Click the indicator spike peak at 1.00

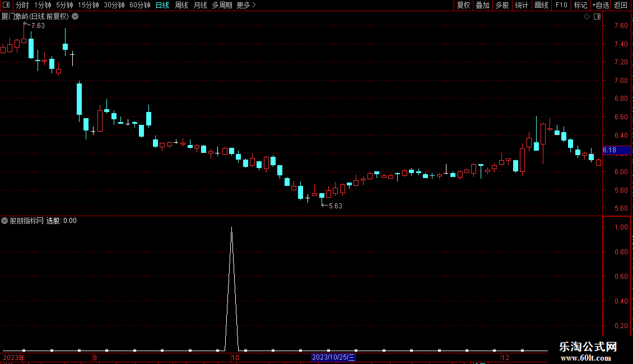(x=232, y=228)
